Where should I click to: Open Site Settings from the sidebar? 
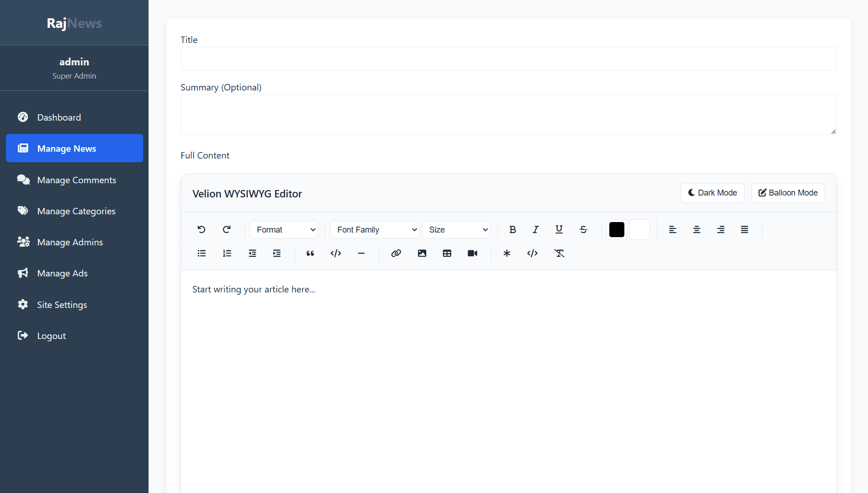(62, 305)
